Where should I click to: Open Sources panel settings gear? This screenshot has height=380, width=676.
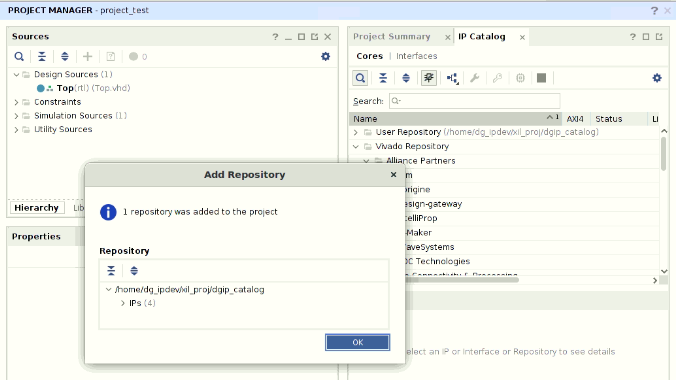[325, 57]
